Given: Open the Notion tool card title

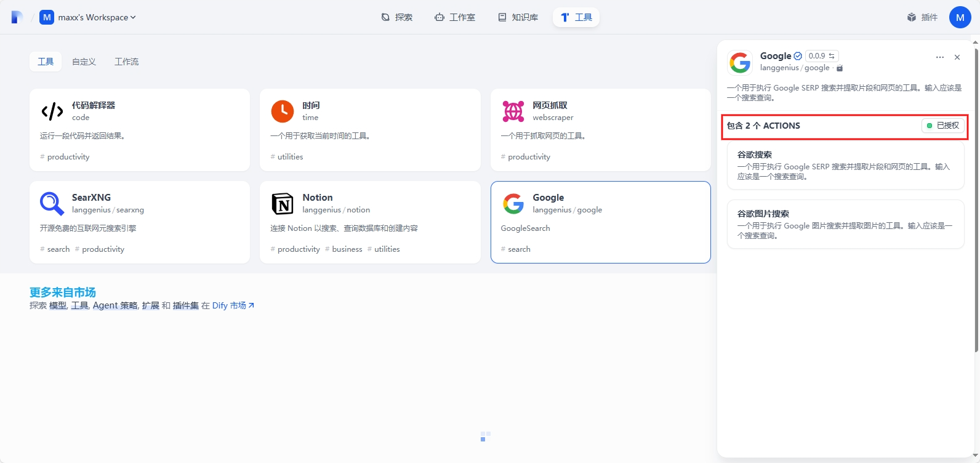Looking at the screenshot, I should 318,198.
